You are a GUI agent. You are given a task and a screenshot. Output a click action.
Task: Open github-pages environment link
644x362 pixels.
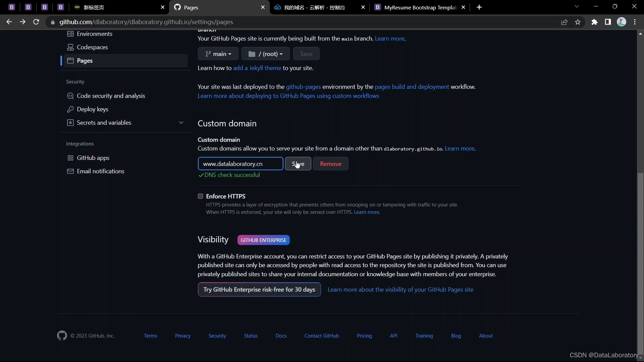click(x=303, y=87)
